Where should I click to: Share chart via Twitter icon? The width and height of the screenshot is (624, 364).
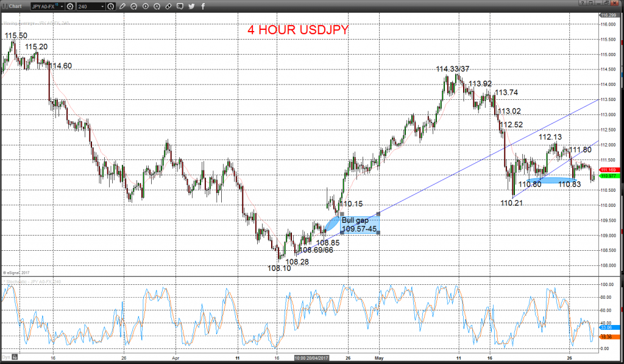(x=191, y=6)
